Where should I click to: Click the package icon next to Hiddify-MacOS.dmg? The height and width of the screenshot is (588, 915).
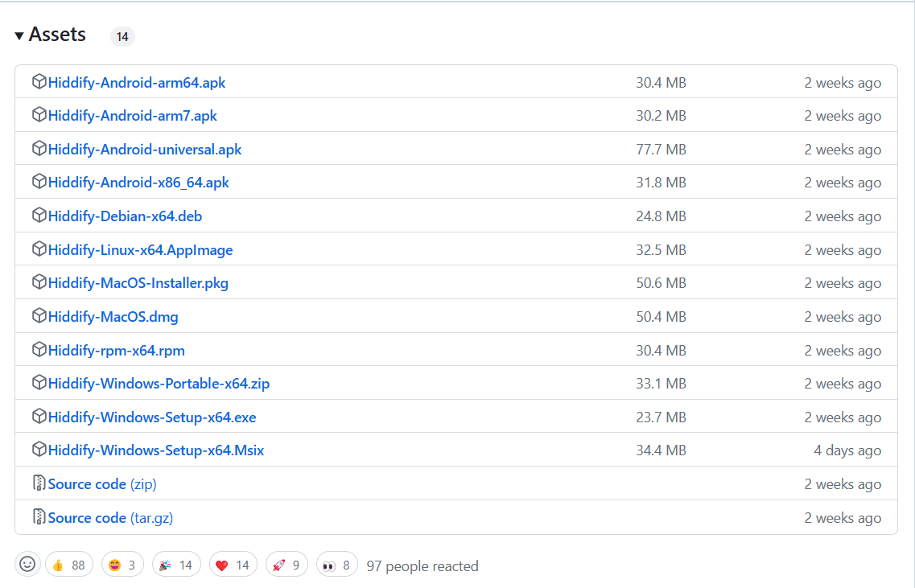coord(39,316)
